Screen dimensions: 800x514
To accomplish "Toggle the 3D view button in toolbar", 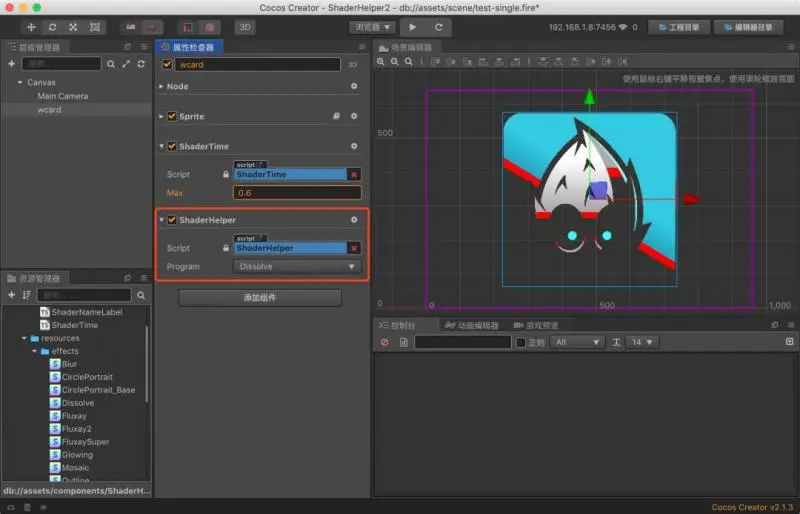I will click(245, 27).
